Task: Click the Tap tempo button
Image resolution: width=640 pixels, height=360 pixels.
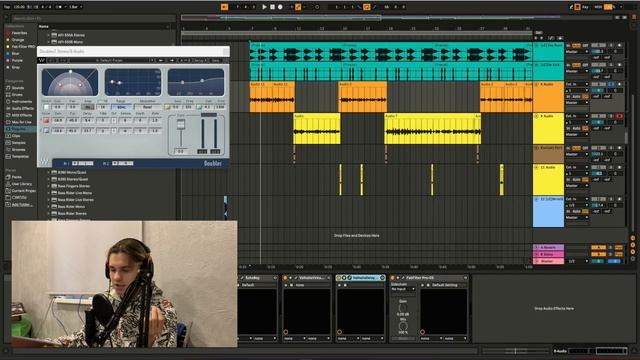Action: click(x=7, y=7)
